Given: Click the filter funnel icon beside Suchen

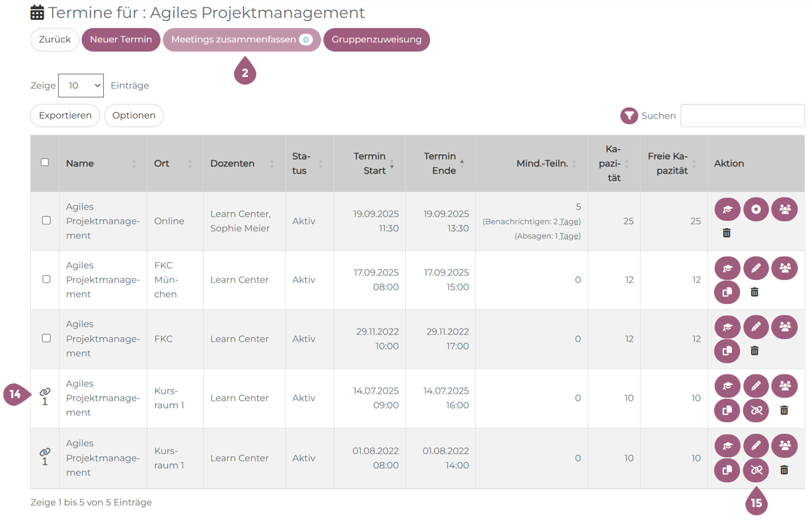Looking at the screenshot, I should pos(629,116).
